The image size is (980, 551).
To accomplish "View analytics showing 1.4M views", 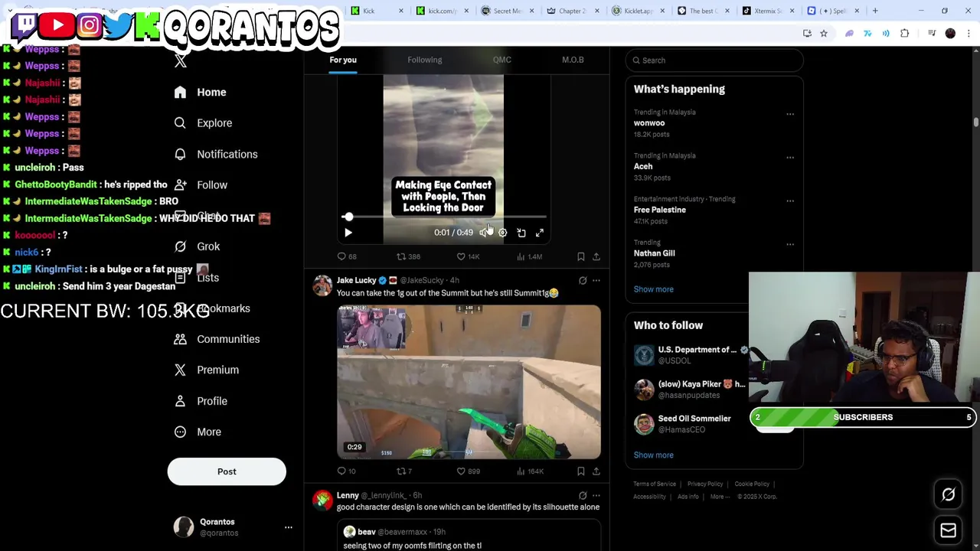I will [530, 256].
